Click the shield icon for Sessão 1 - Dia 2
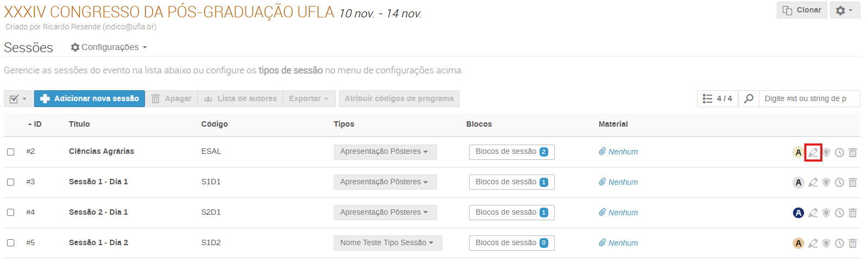The image size is (868, 268). [826, 244]
